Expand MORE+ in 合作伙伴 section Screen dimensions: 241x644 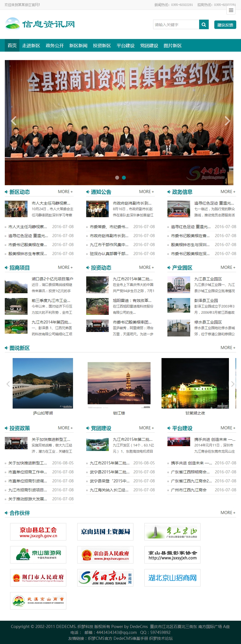[x=228, y=513]
